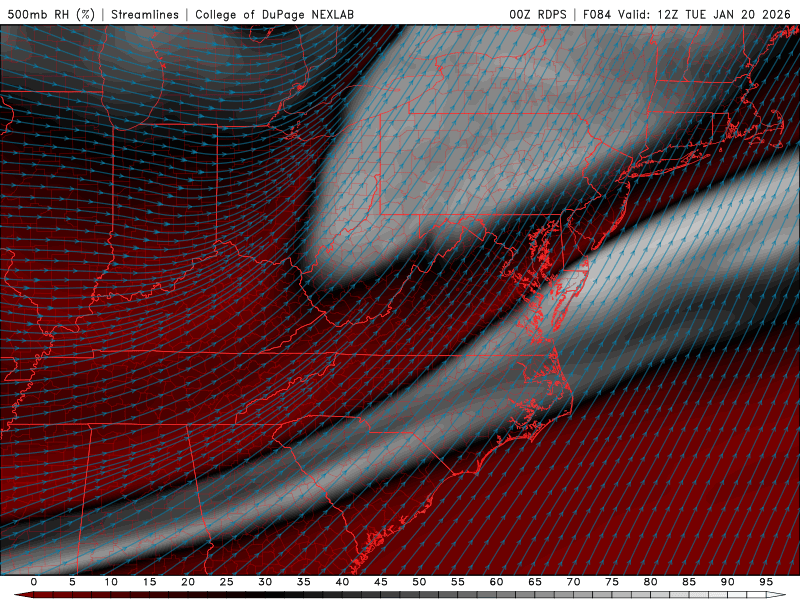Click 'Valid: 12Z TUE JAN 20 2026' text

704,14
